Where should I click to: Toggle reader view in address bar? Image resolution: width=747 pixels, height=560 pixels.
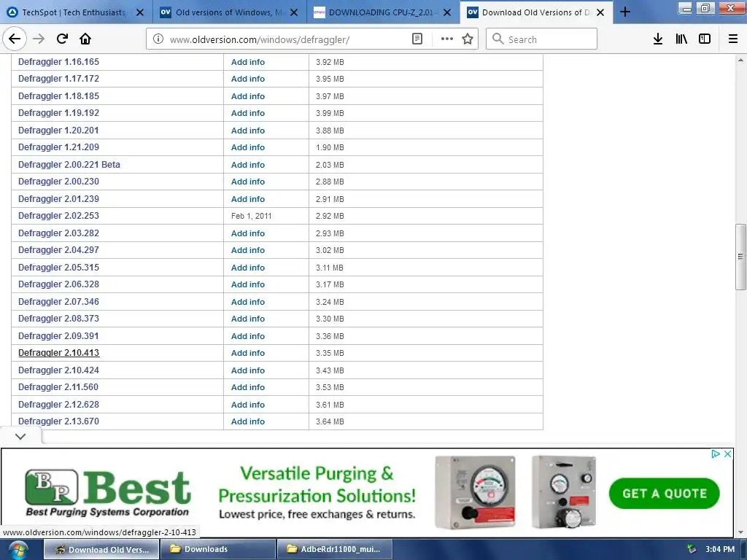click(x=417, y=39)
